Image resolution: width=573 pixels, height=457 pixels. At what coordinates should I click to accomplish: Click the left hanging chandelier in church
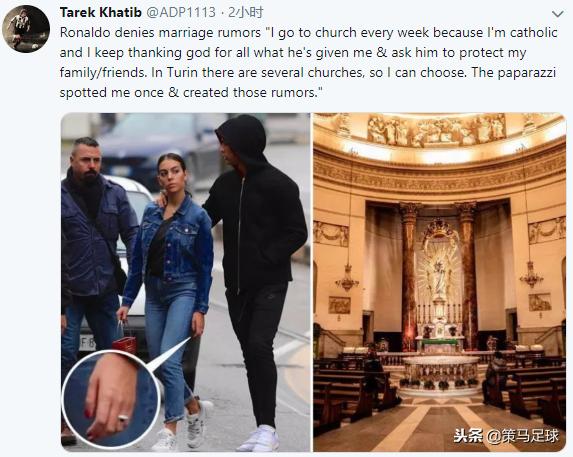click(347, 279)
